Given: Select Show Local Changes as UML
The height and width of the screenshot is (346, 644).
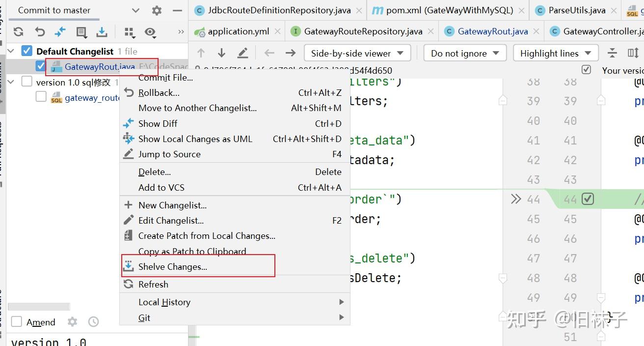Looking at the screenshot, I should [235, 139].
